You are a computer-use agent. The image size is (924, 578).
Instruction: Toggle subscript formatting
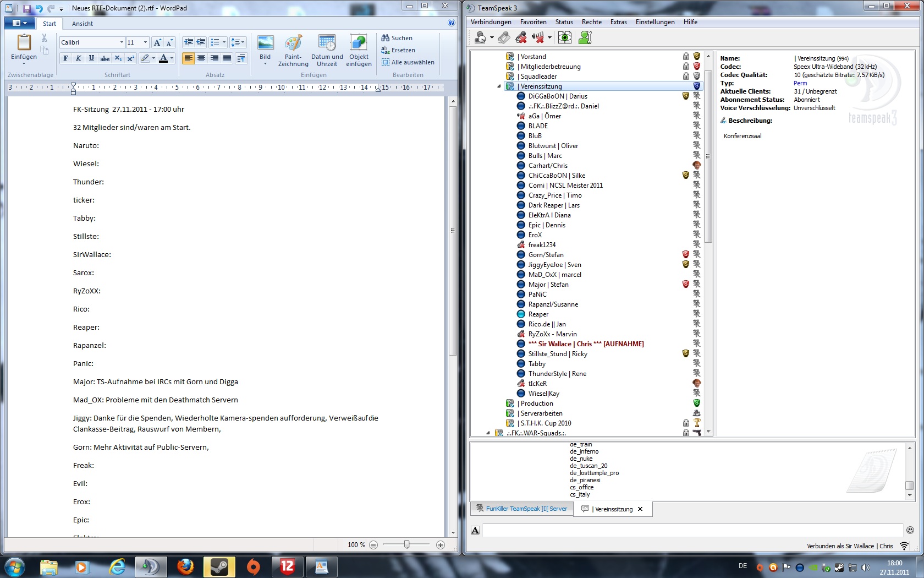tap(118, 58)
